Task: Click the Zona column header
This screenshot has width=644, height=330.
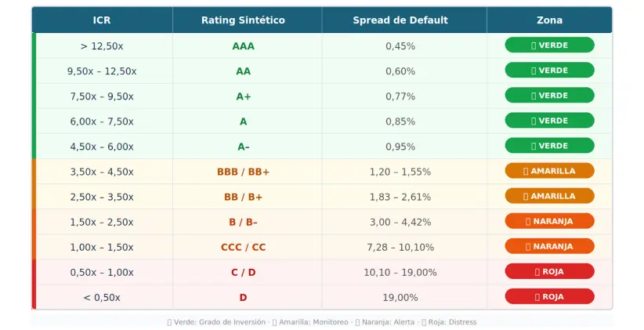Action: [x=549, y=20]
